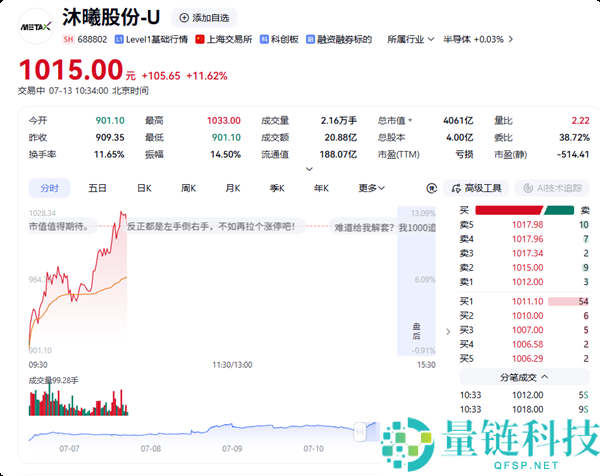Image resolution: width=600 pixels, height=476 pixels.
Task: Click arrow next to 半导体 +0.03%
Action: (510, 39)
